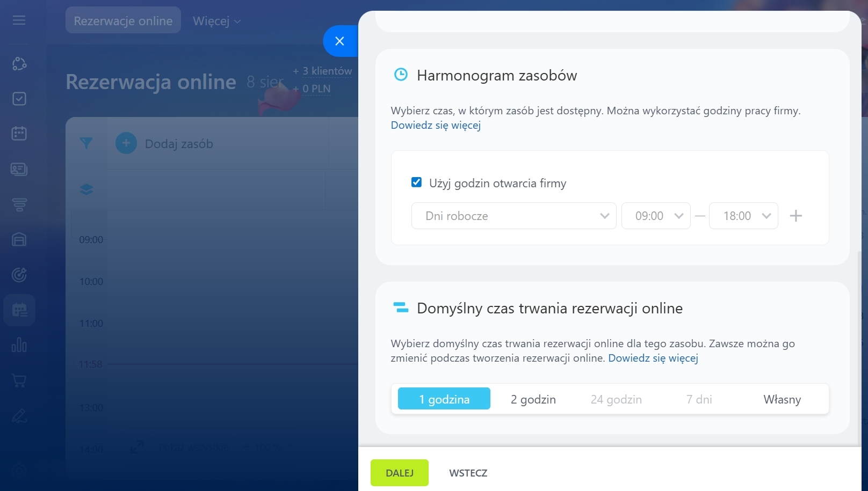Open the warehouse icon in the sidebar
This screenshot has height=491, width=868.
[19, 239]
